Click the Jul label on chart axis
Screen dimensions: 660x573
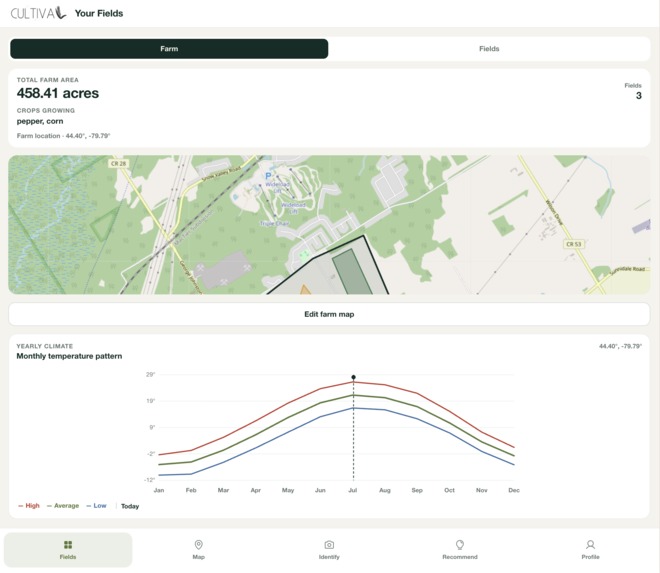353,490
